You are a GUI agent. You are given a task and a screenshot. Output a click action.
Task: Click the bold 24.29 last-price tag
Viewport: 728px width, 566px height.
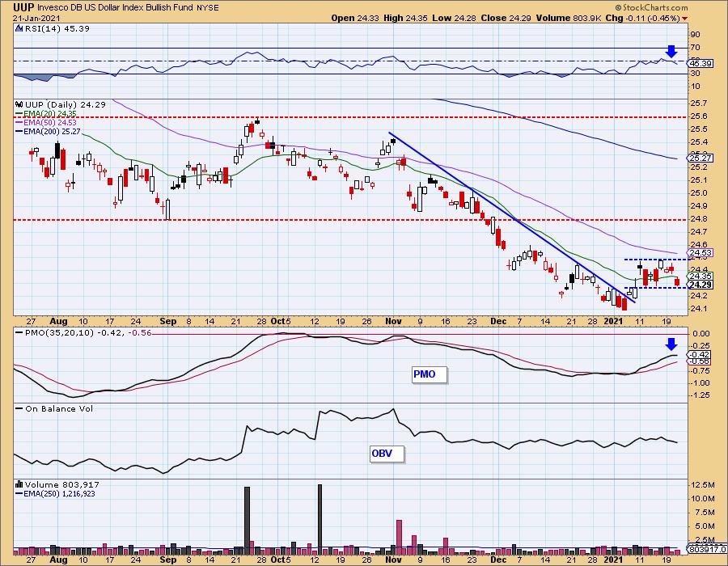[x=701, y=285]
